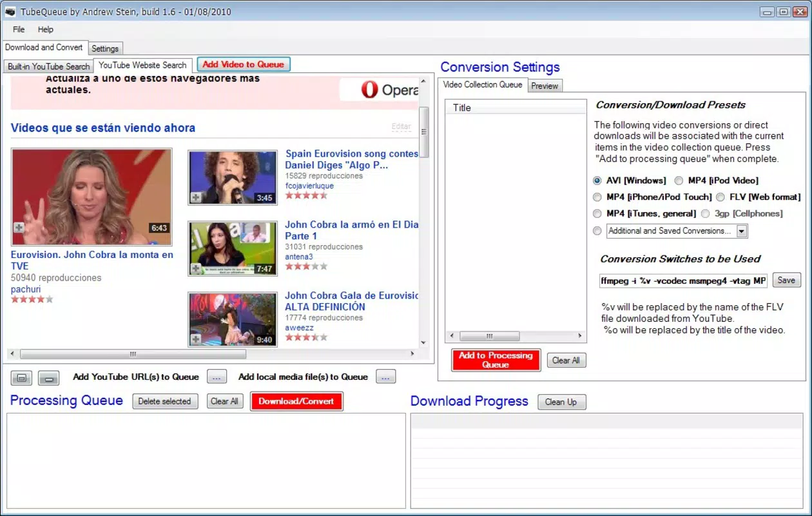
Task: Click the Opera browser logo banner
Action: pyautogui.click(x=379, y=90)
